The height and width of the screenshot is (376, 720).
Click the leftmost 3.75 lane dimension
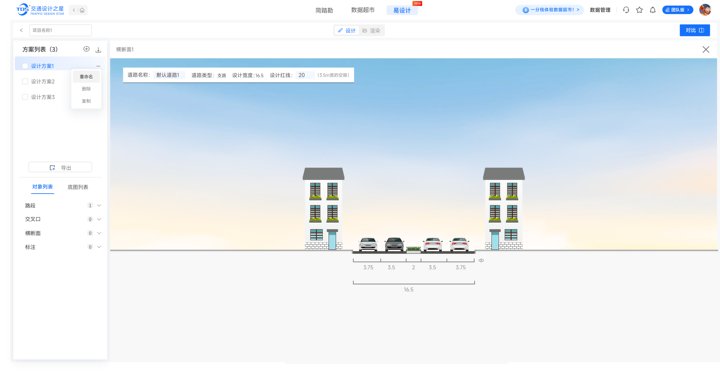[368, 267]
